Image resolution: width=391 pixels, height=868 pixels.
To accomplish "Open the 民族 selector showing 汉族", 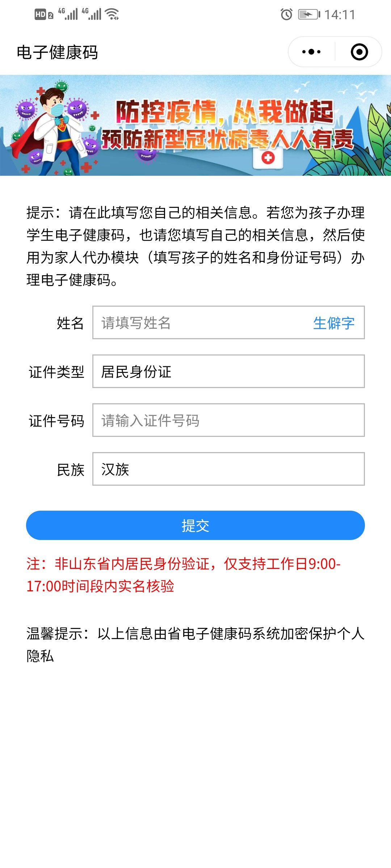I will (228, 469).
